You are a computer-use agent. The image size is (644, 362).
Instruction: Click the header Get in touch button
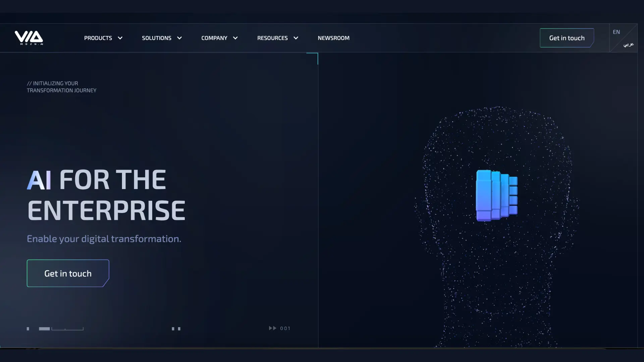[x=567, y=38]
